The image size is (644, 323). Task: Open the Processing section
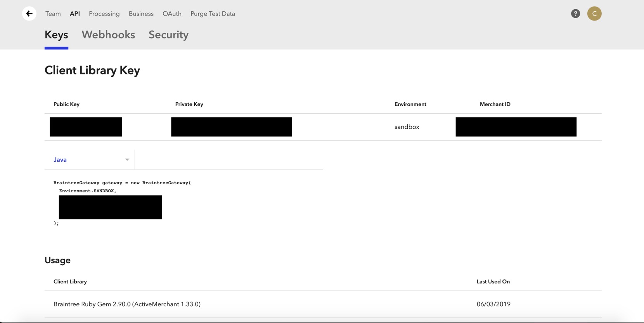click(x=104, y=14)
